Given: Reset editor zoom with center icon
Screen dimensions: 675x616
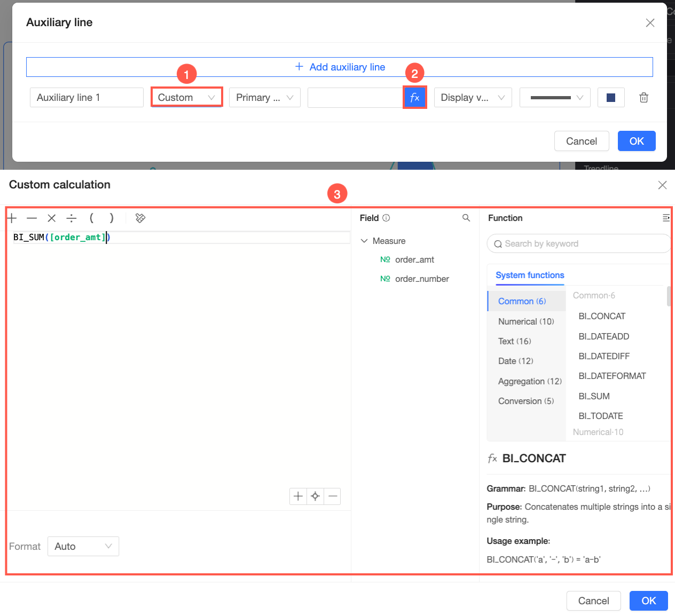Looking at the screenshot, I should (x=315, y=496).
